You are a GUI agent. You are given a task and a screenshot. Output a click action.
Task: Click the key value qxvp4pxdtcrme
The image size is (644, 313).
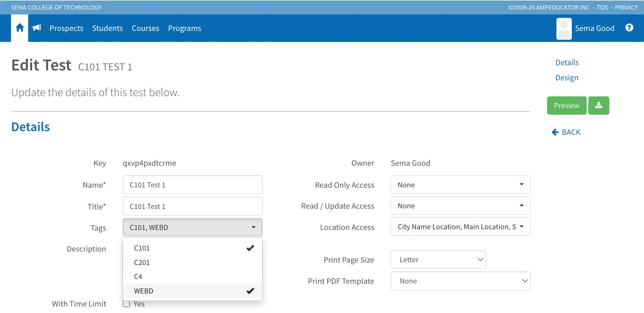149,163
